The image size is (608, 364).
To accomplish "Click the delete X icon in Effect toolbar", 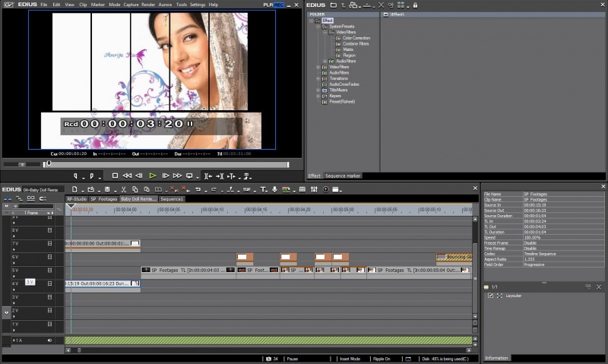I will tap(380, 5).
